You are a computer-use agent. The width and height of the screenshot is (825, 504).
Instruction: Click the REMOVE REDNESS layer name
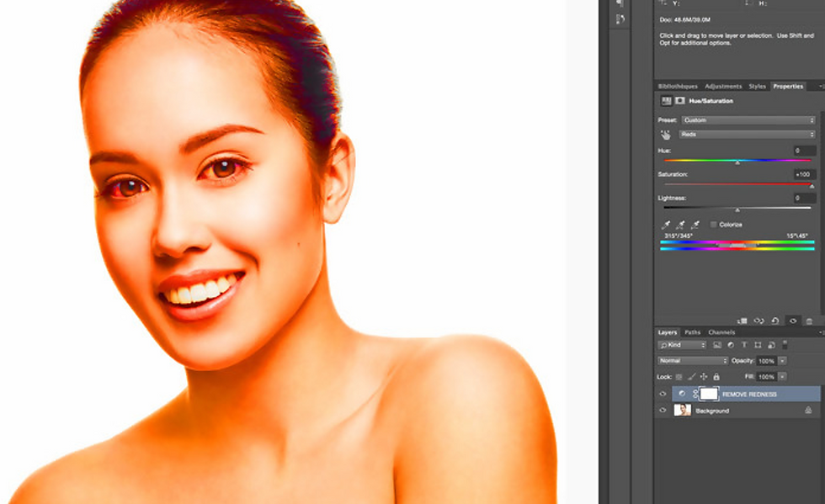point(749,394)
